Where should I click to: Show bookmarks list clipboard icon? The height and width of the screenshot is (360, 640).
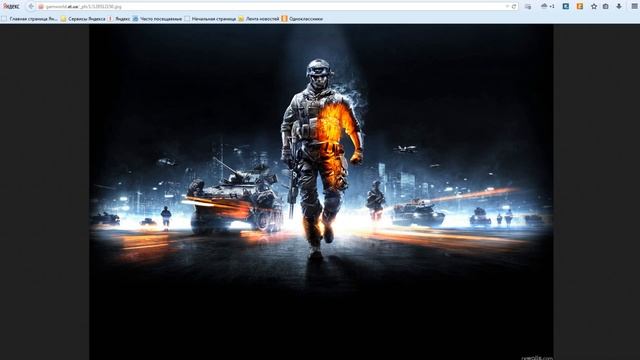click(606, 7)
